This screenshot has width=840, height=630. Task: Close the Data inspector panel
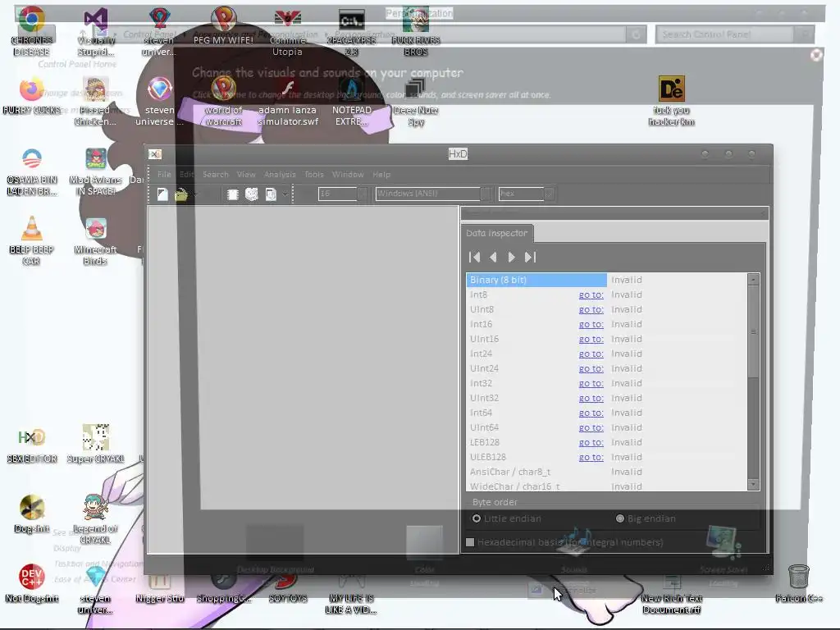[763, 213]
